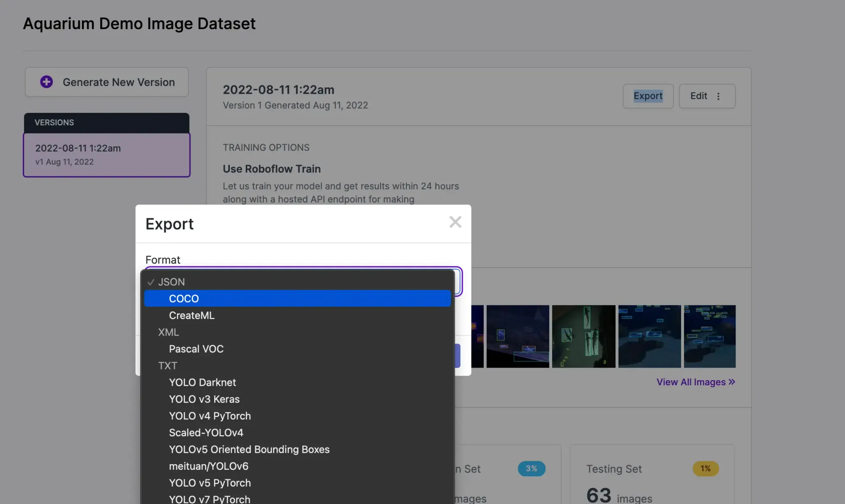This screenshot has height=504, width=845.
Task: Open the green-tinted shark image thumbnail
Action: point(583,336)
